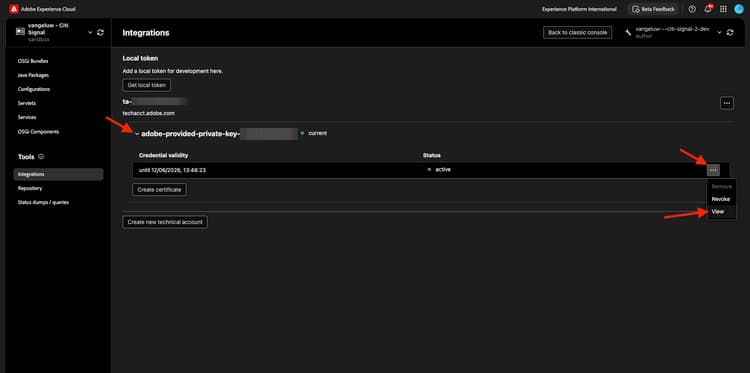Click the credential validity date 12/06/2026
750x373 pixels.
pos(172,170)
